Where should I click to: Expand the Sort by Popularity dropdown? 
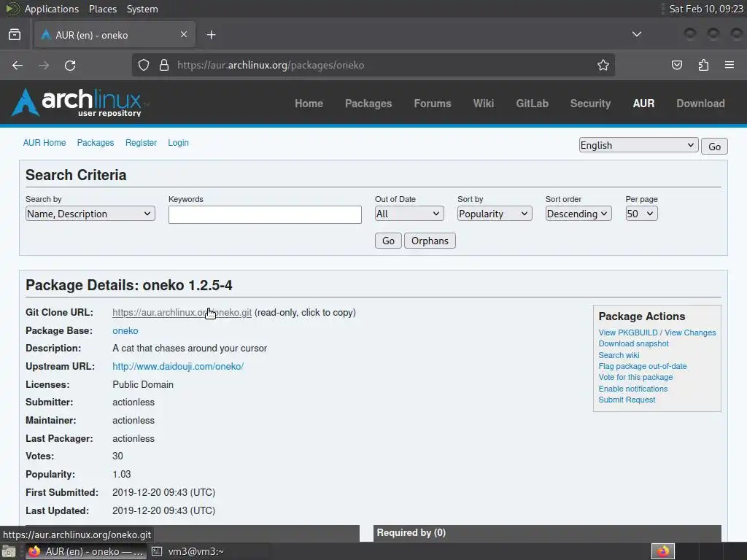point(495,214)
